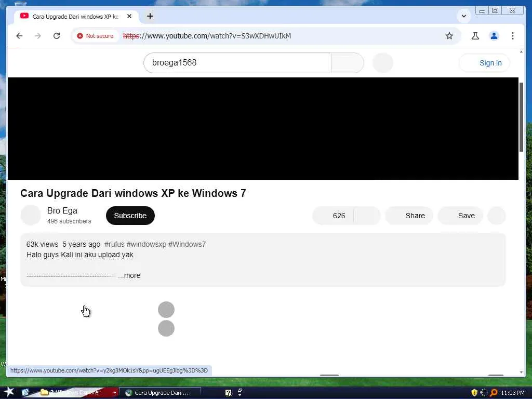
Task: Click the tray icon next to the shield
Action: 484,393
